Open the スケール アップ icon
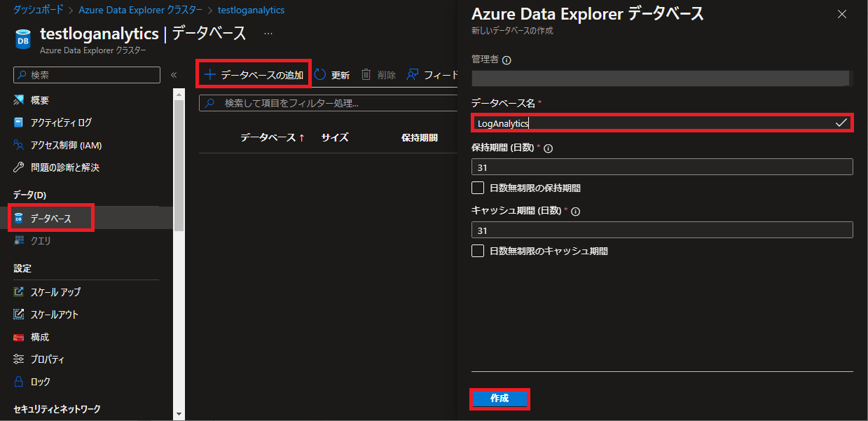 pos(19,292)
